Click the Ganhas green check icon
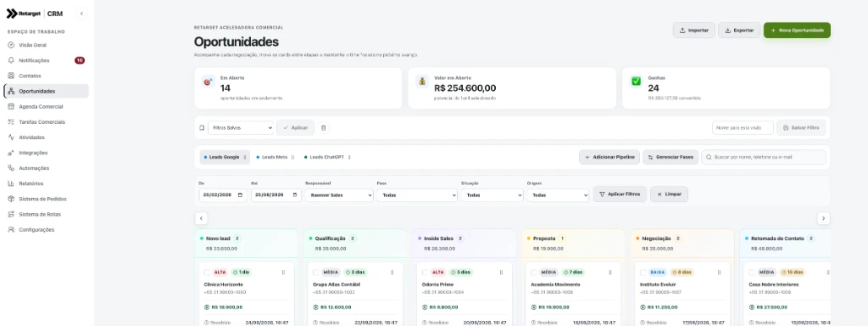 [x=636, y=81]
